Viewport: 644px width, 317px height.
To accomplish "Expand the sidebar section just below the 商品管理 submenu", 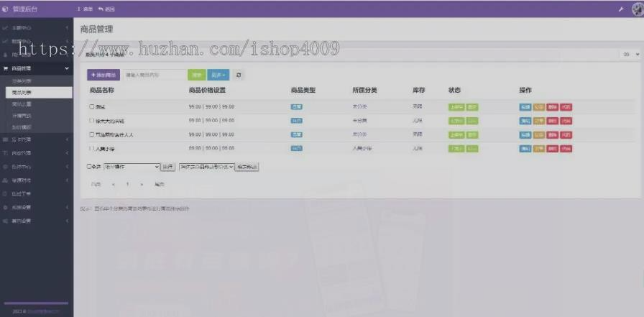I will point(37,139).
